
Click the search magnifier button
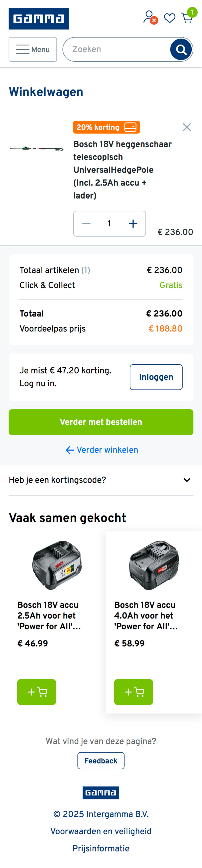click(181, 50)
